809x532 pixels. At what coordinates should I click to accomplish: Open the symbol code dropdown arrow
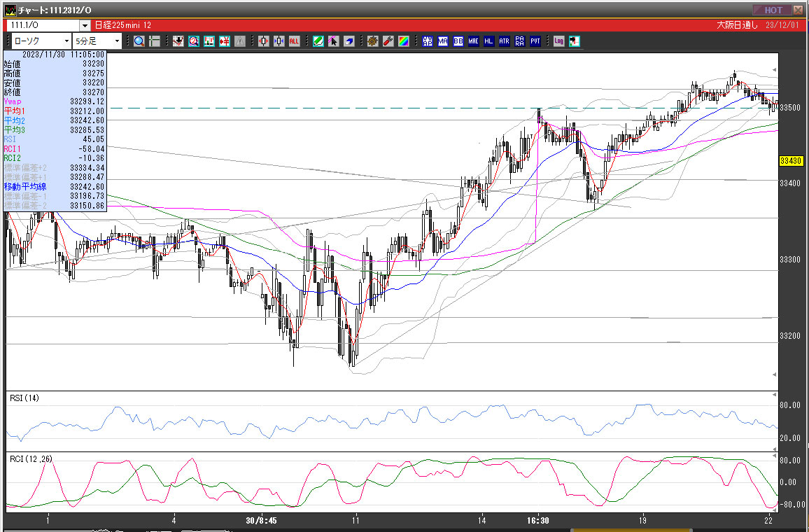click(x=85, y=25)
